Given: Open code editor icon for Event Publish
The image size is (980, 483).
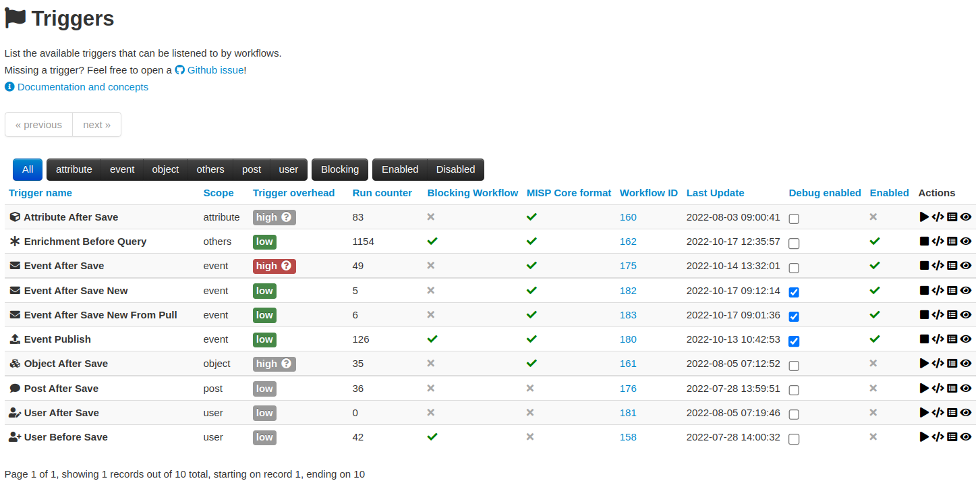Looking at the screenshot, I should point(938,339).
